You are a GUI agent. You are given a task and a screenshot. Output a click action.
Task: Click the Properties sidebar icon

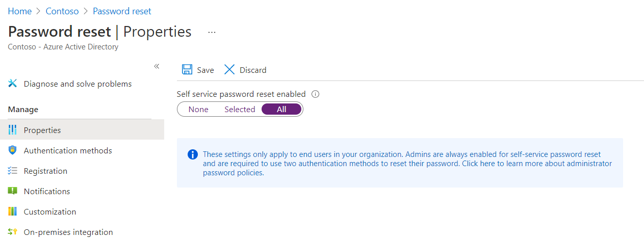point(13,130)
